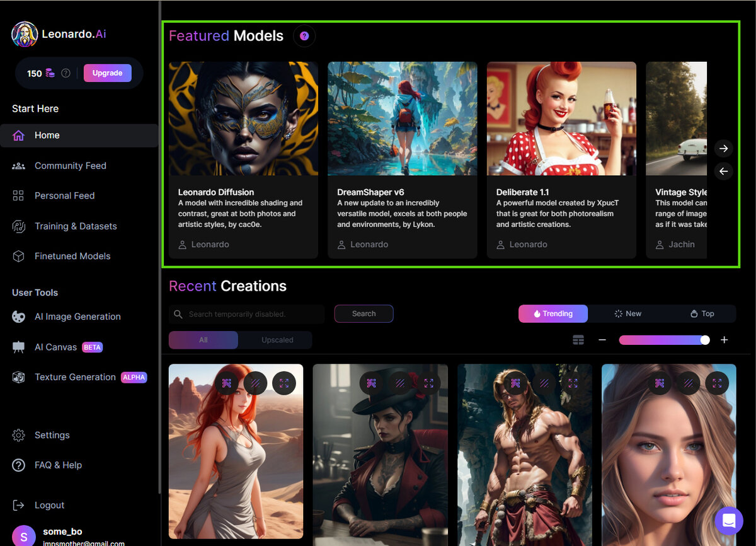Open the DreamShaper v6 model thumbnail
Screen dimensions: 756x546
[403, 119]
